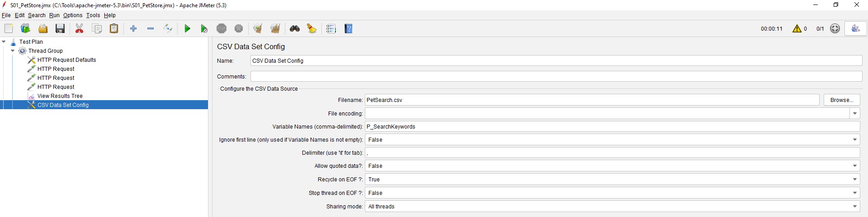Open the File menu

pyautogui.click(x=6, y=15)
